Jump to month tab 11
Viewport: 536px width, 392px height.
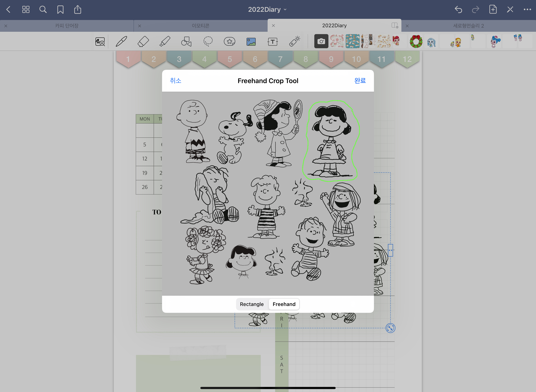[382, 59]
